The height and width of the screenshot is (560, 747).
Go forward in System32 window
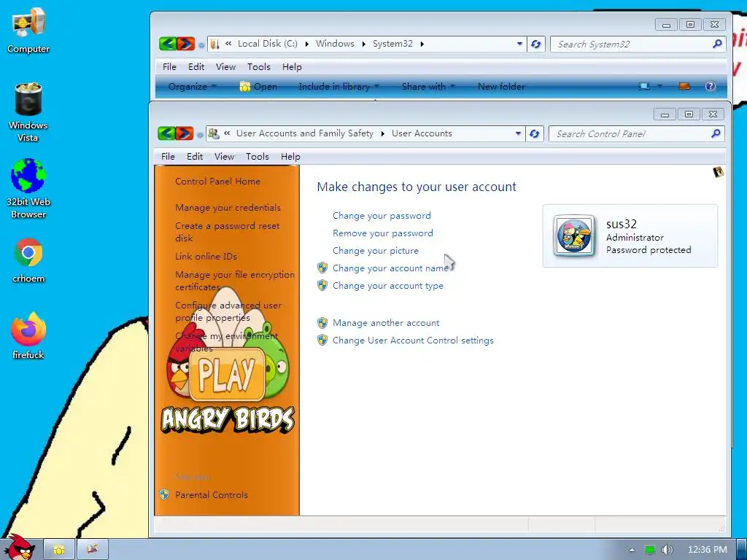[186, 44]
